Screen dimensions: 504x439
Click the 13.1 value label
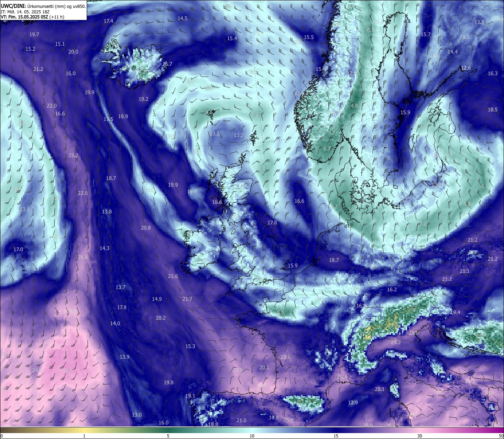(x=25, y=209)
